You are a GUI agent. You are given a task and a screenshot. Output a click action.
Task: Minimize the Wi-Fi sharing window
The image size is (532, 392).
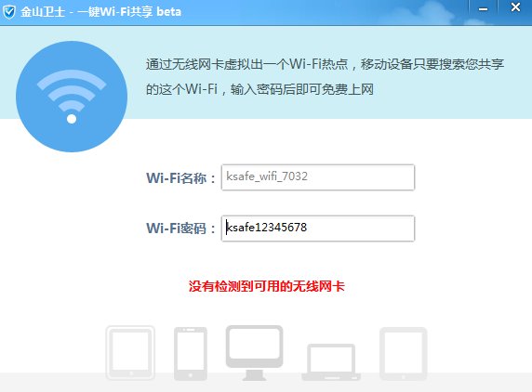pos(483,9)
